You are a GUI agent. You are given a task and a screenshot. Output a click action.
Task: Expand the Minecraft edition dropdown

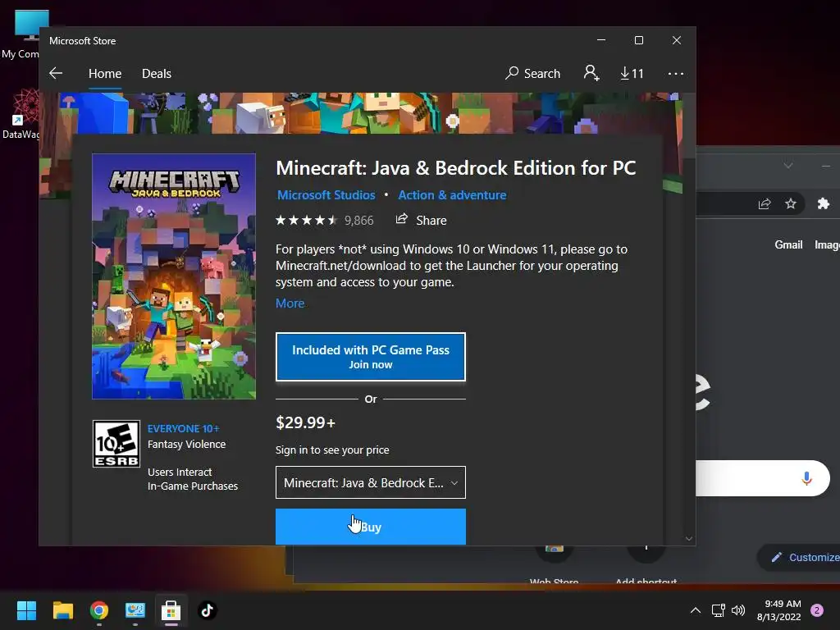pyautogui.click(x=371, y=482)
